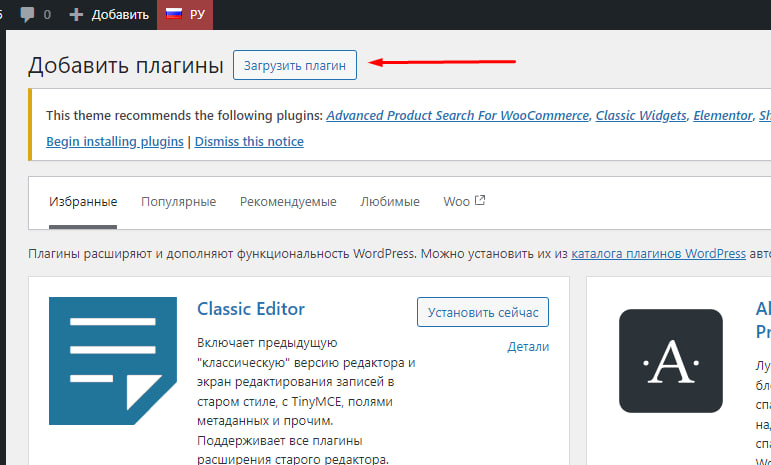Open Детали for Classic Editor
This screenshot has width=771, height=465.
click(x=528, y=347)
